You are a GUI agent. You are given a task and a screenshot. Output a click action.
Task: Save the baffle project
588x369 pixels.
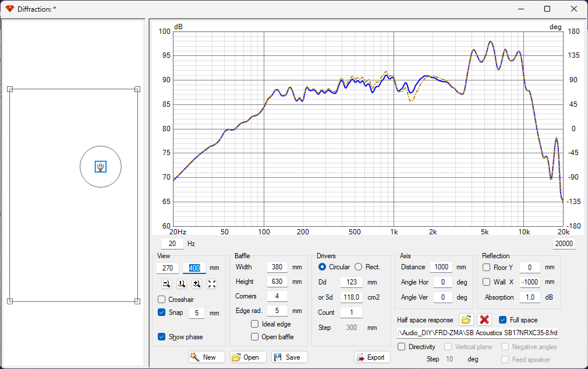click(289, 357)
